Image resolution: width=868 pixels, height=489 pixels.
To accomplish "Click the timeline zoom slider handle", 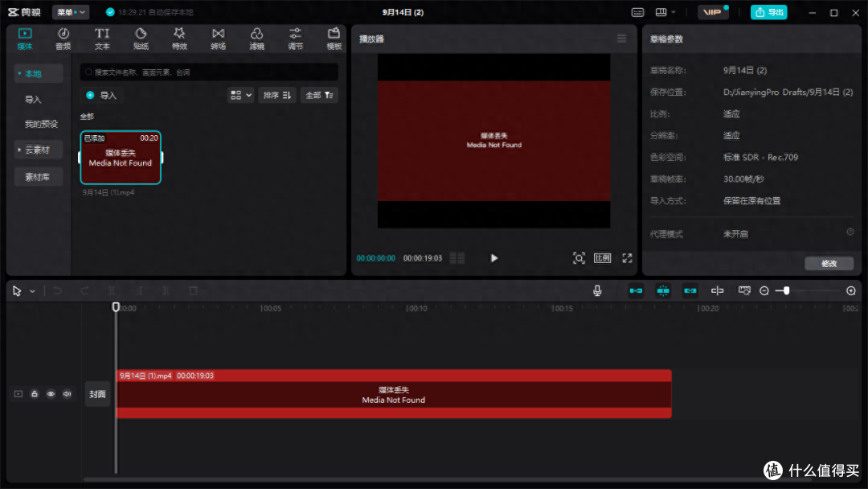I will (x=786, y=290).
